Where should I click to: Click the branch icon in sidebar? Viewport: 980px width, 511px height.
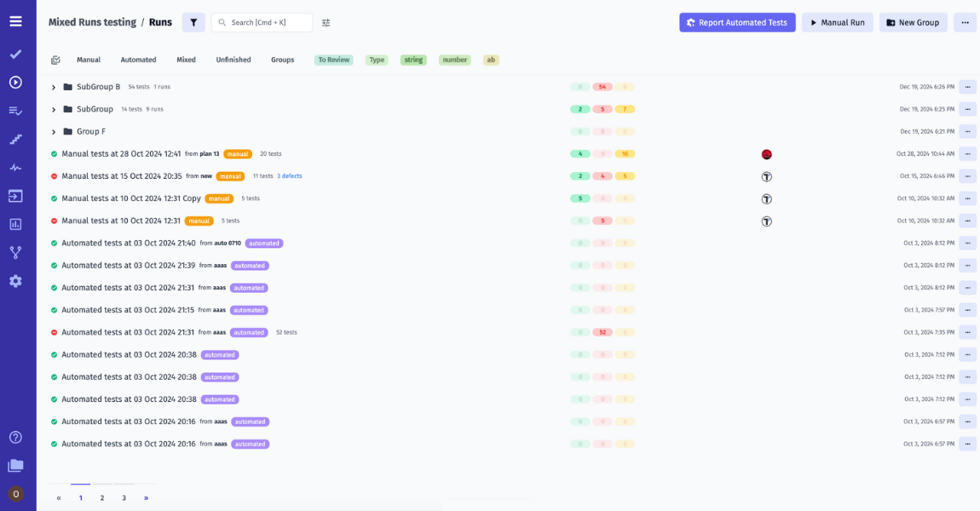coord(15,253)
